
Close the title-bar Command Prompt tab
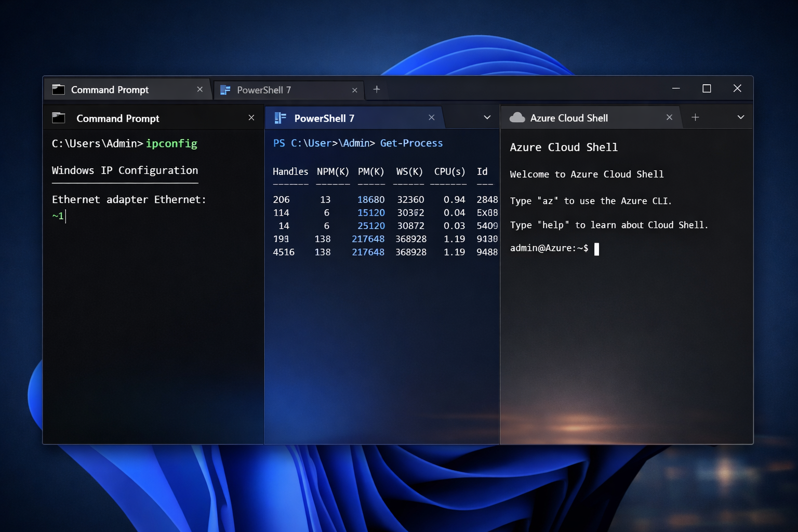(199, 89)
